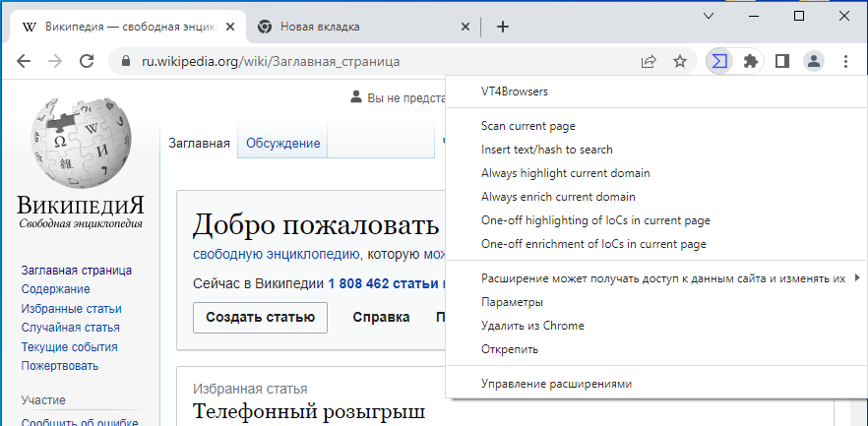This screenshot has height=426, width=868.
Task: Open extension Параметры
Action: [656, 302]
